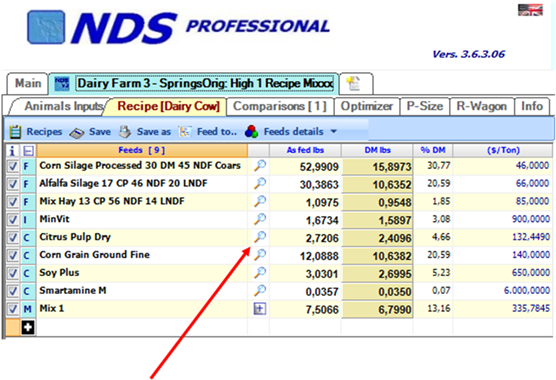Click black plus icon to add feed
The height and width of the screenshot is (380, 556).
28,327
